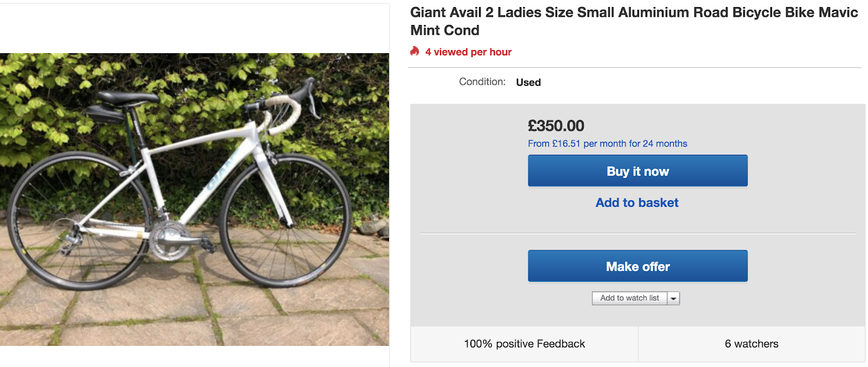Click the red flame popularity icon
The width and height of the screenshot is (868, 367).
click(415, 52)
